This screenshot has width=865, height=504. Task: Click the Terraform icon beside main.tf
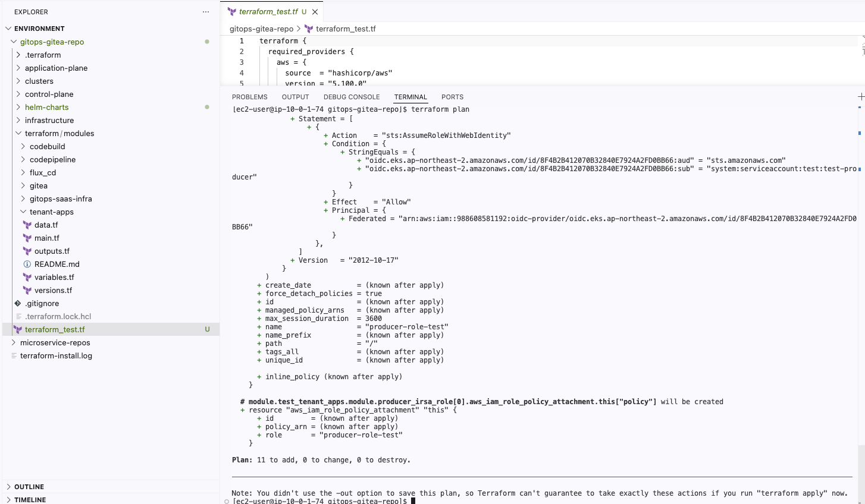pyautogui.click(x=27, y=238)
